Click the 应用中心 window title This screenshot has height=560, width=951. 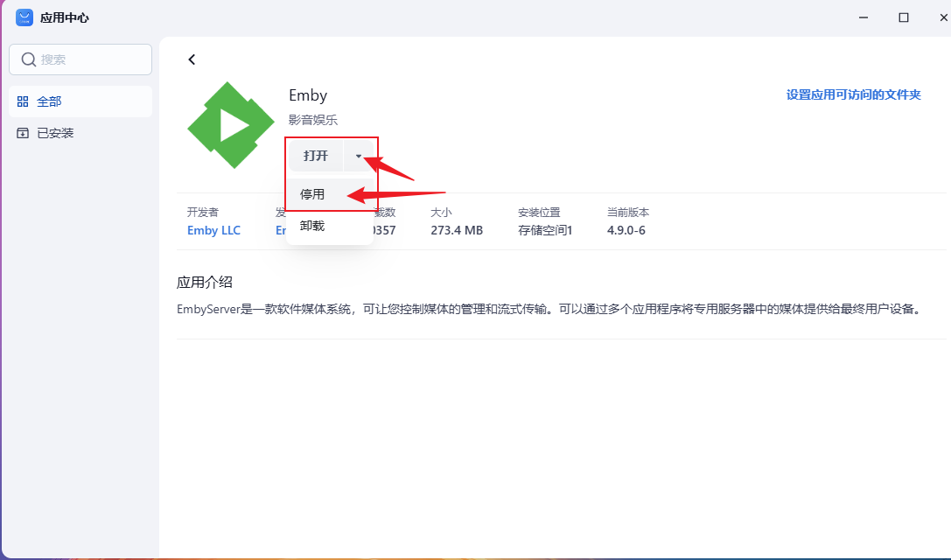click(64, 17)
